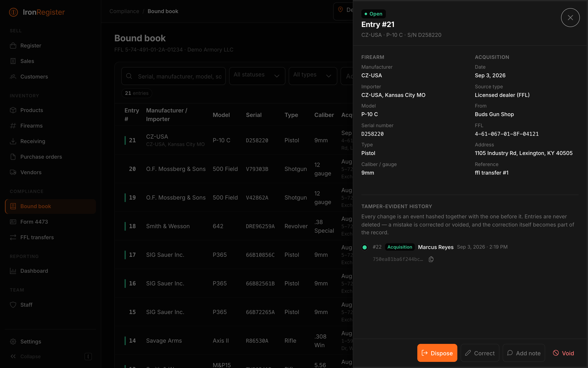588x368 pixels.
Task: Click the Sales receipt icon
Action: pyautogui.click(x=13, y=61)
